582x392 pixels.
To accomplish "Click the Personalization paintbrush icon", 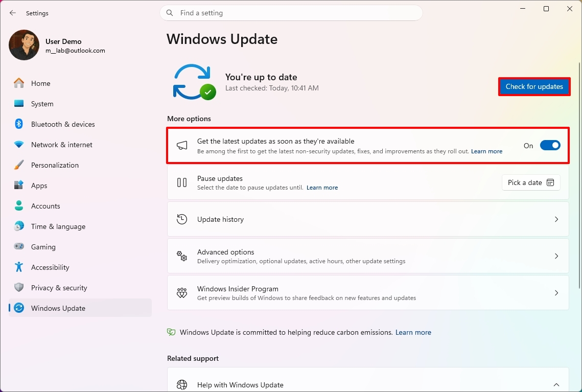I will click(19, 165).
